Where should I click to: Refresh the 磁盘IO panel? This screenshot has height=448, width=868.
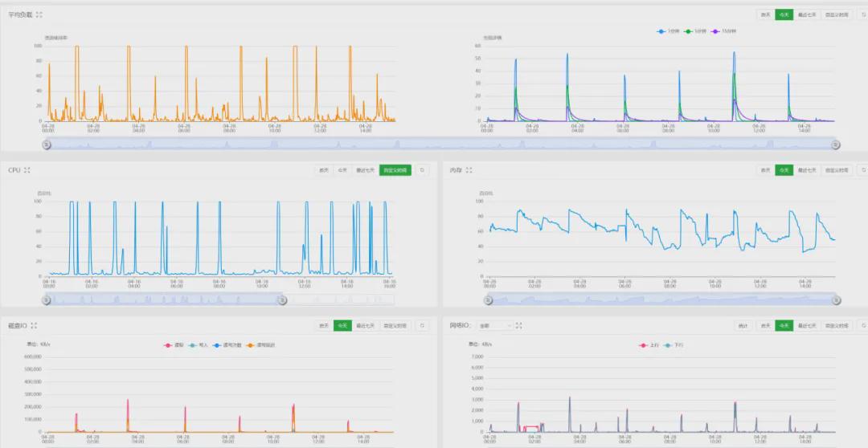click(x=422, y=326)
